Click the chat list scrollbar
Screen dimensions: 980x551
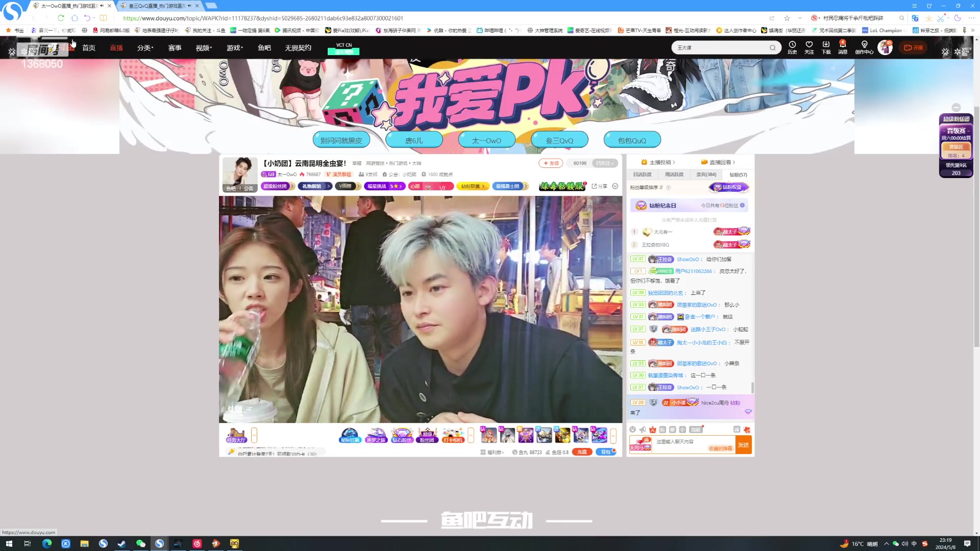(x=752, y=387)
